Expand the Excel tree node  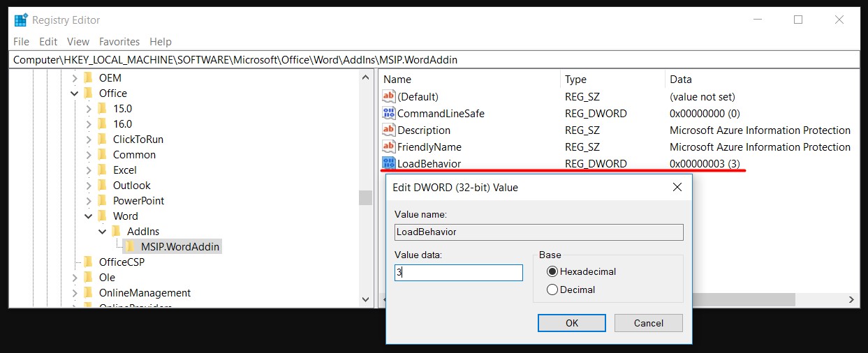pos(88,170)
